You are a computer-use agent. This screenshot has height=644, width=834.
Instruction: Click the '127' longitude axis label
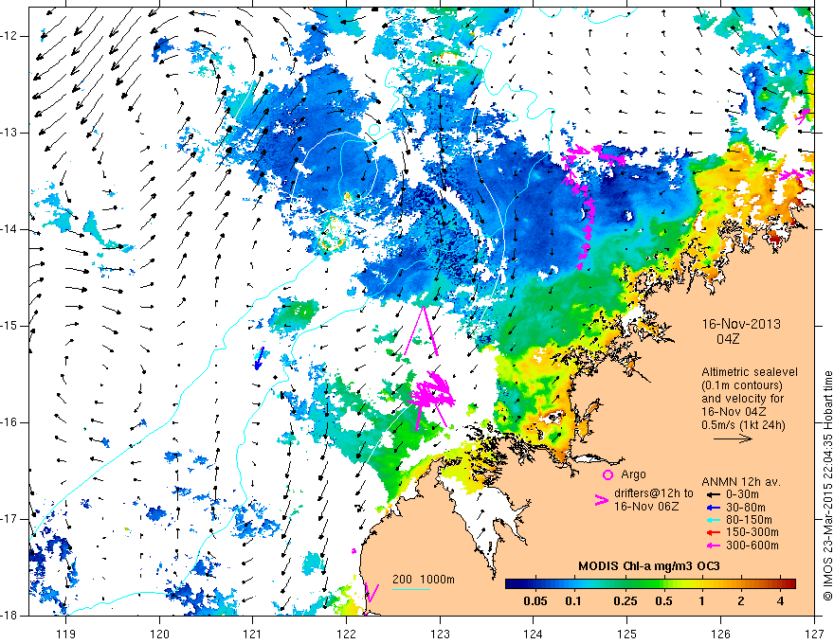(814, 634)
